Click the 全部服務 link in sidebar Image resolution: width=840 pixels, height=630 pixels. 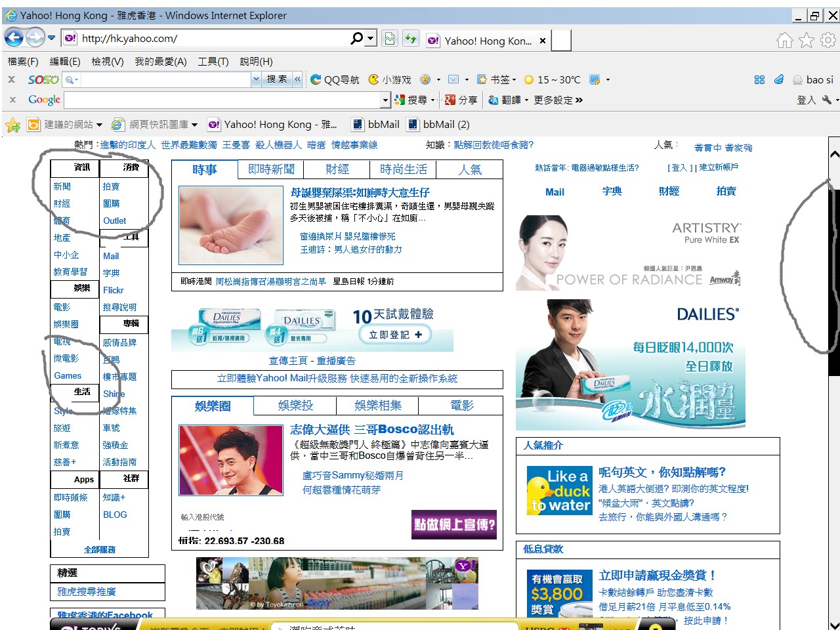tap(100, 550)
